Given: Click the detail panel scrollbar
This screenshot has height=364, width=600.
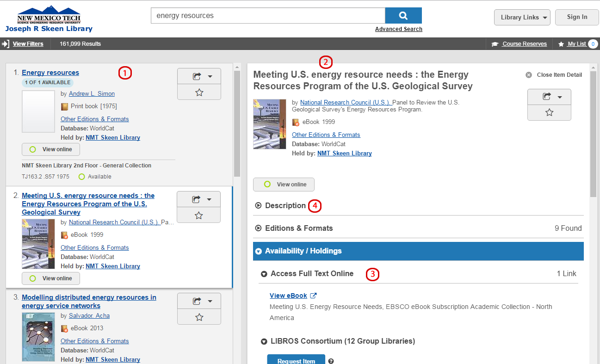Looking at the screenshot, I should point(594,134).
